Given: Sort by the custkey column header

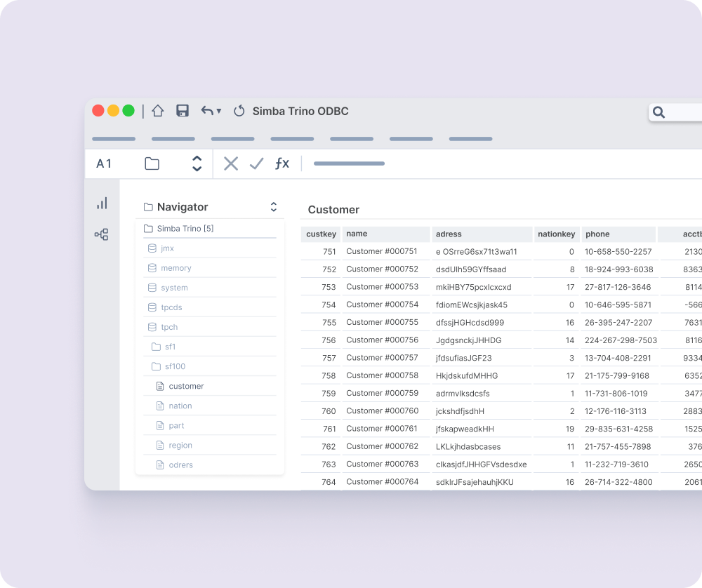Looking at the screenshot, I should coord(320,234).
